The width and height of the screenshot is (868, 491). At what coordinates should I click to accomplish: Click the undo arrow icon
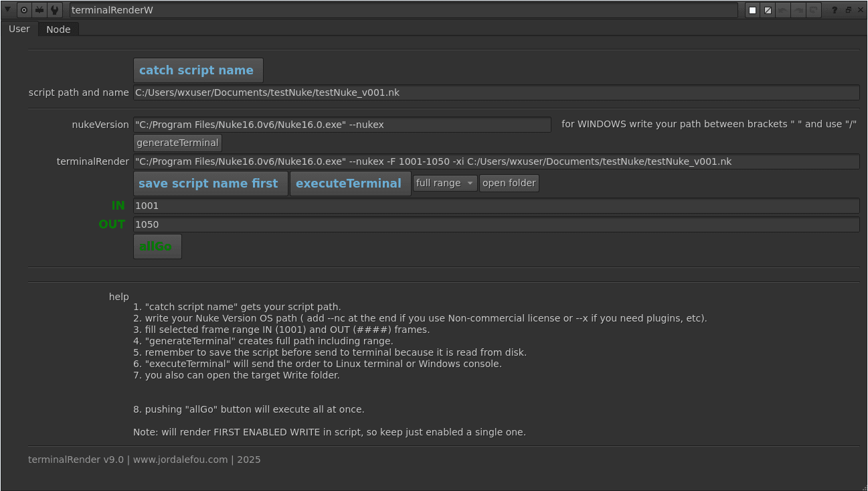click(x=783, y=10)
